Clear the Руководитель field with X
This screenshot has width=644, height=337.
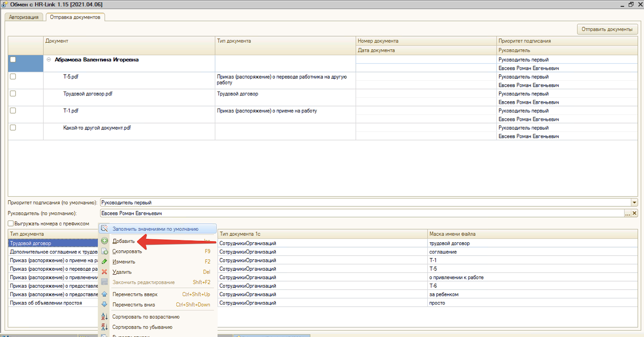coord(634,213)
